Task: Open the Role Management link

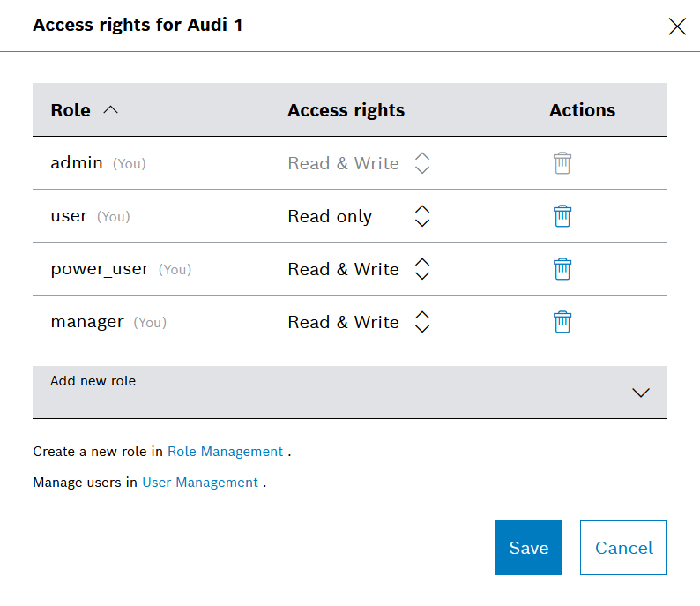Action: (225, 452)
